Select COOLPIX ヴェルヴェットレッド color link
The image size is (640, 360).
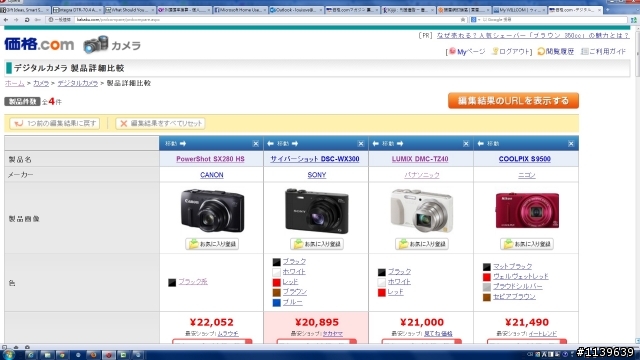[x=520, y=277]
